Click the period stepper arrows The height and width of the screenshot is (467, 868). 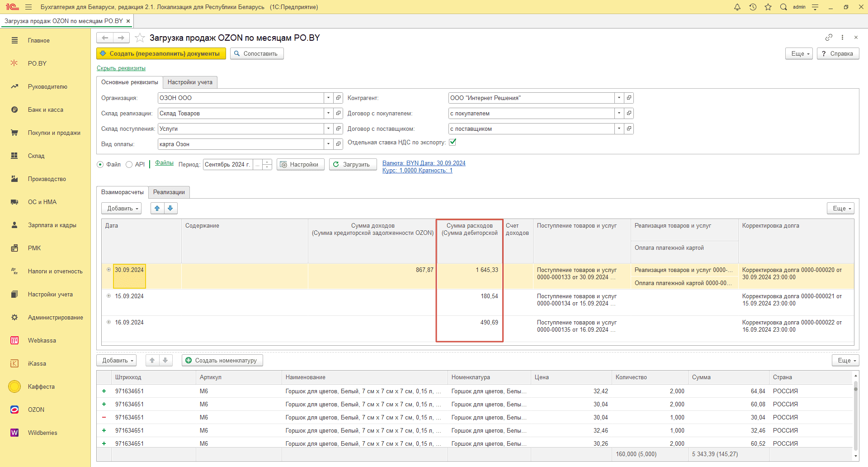click(267, 165)
